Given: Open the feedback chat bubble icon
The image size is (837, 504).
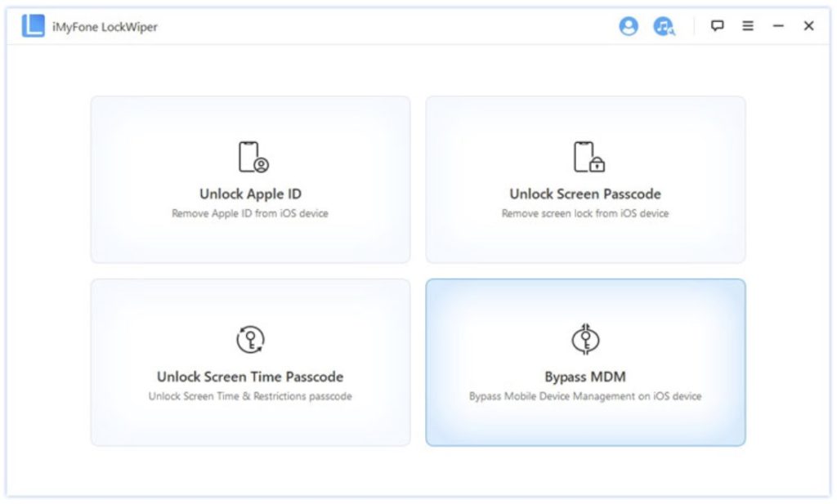Looking at the screenshot, I should 717,25.
